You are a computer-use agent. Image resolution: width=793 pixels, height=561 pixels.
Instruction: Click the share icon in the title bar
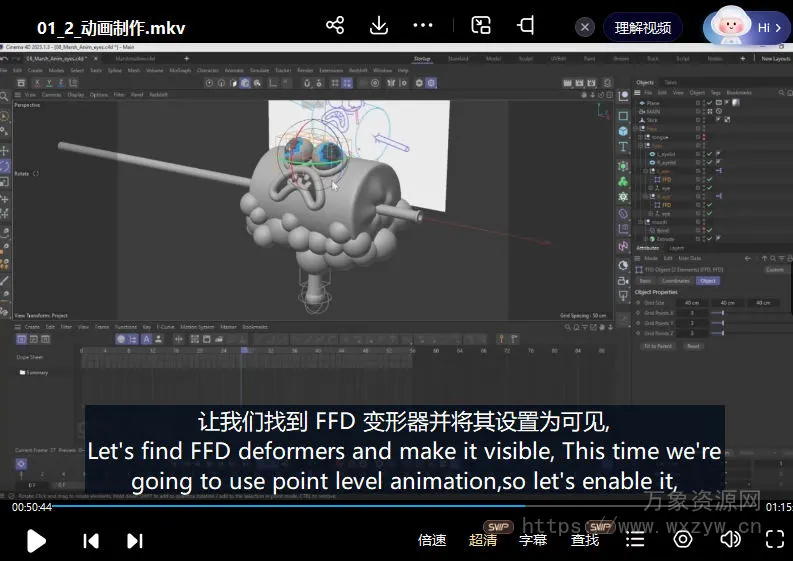pyautogui.click(x=335, y=26)
